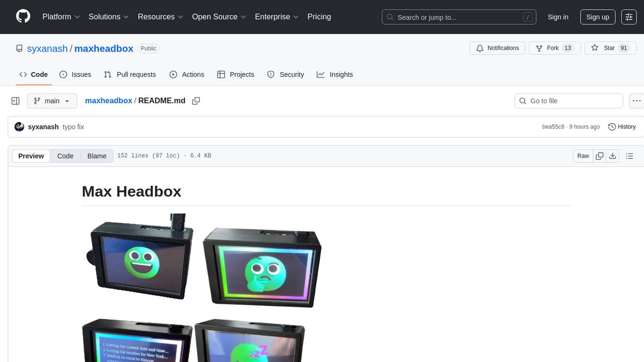
Task: Star the maxheadbox repository
Action: click(603, 48)
